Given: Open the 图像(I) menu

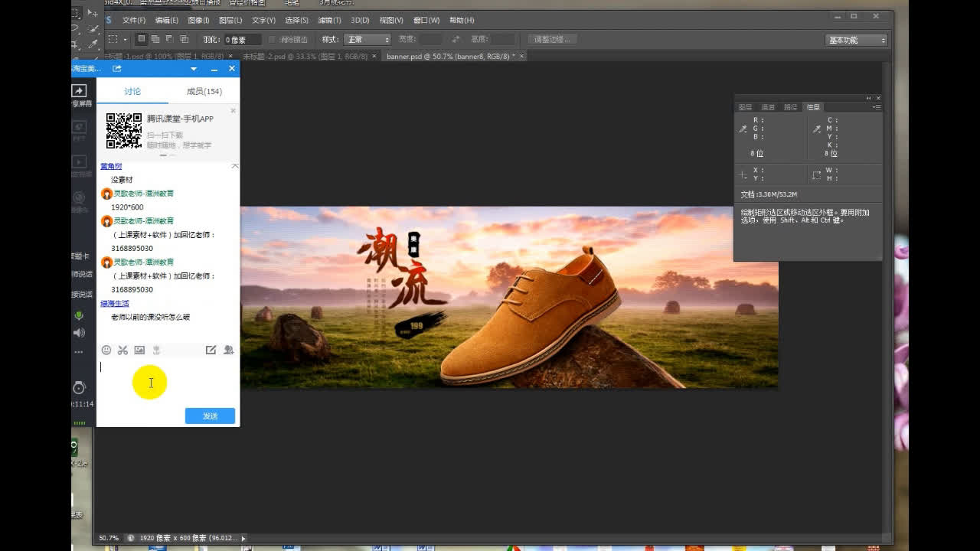Looking at the screenshot, I should click(x=199, y=20).
